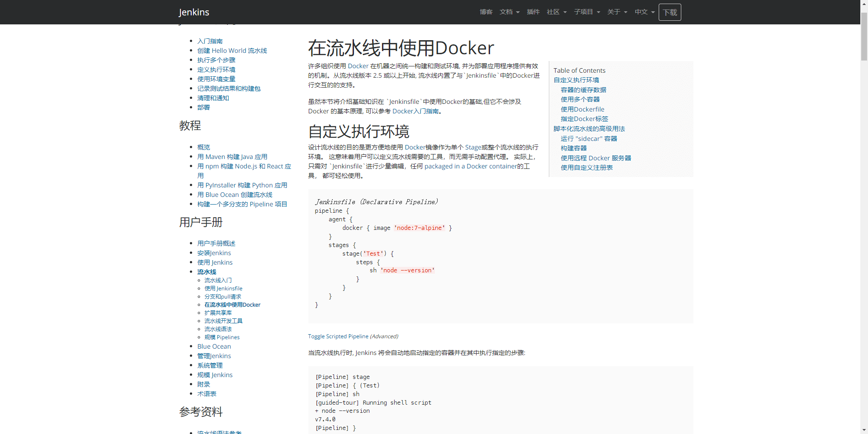
Task: Open 流水线语法 sub-item
Action: (218, 329)
